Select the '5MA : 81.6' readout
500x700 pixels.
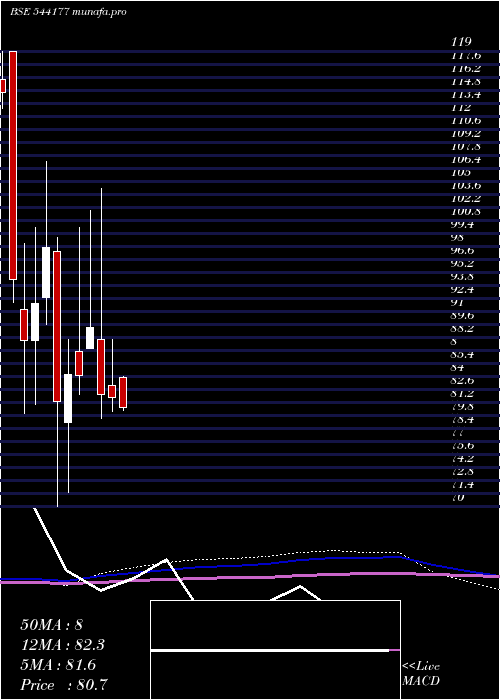58,665
